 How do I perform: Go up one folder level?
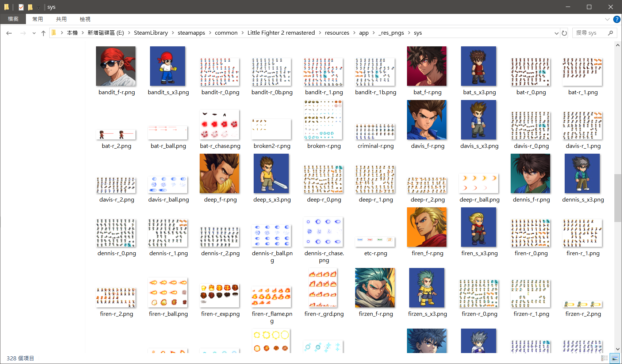(x=43, y=33)
